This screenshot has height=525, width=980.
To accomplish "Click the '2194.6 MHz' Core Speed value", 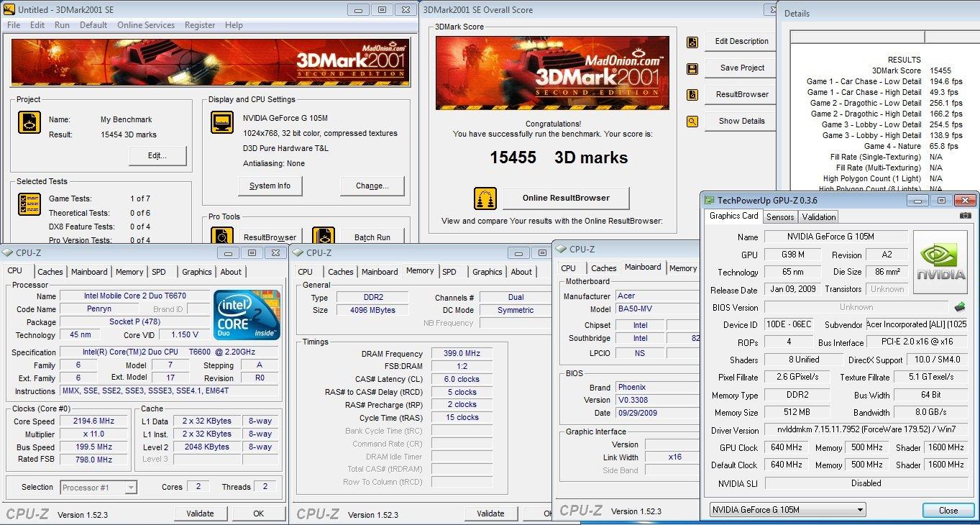I will click(x=93, y=421).
